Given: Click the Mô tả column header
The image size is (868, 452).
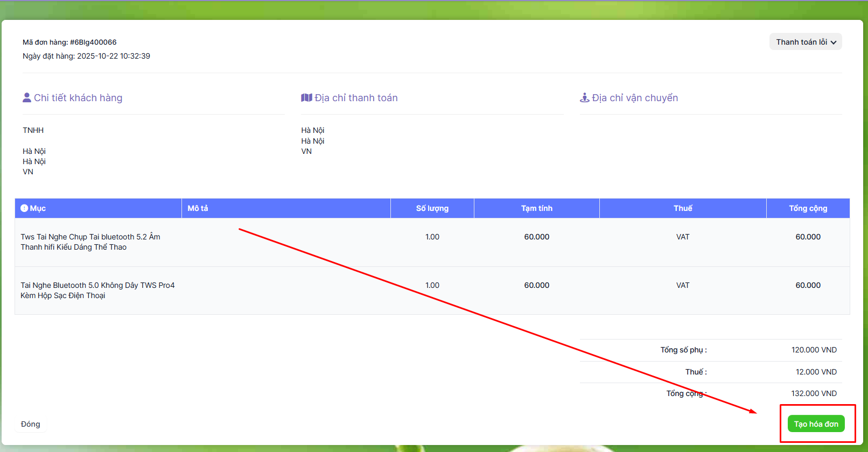Looking at the screenshot, I should pyautogui.click(x=198, y=208).
